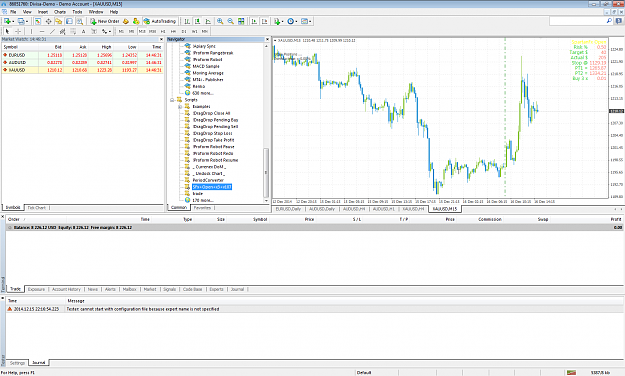Viewport: 625px width, 376px height.
Task: Open the Indicators list dropdown
Action: 278,21
